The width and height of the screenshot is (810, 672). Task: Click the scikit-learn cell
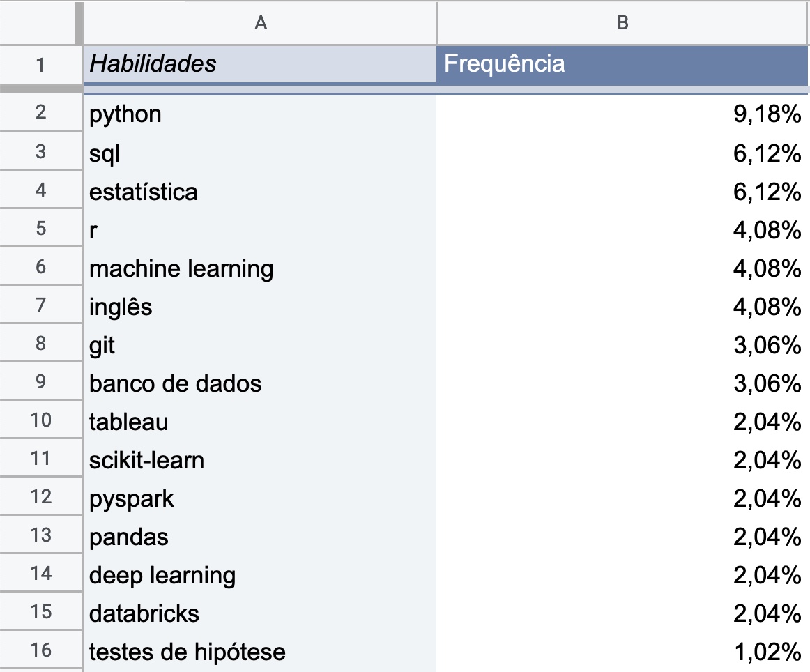tap(260, 459)
